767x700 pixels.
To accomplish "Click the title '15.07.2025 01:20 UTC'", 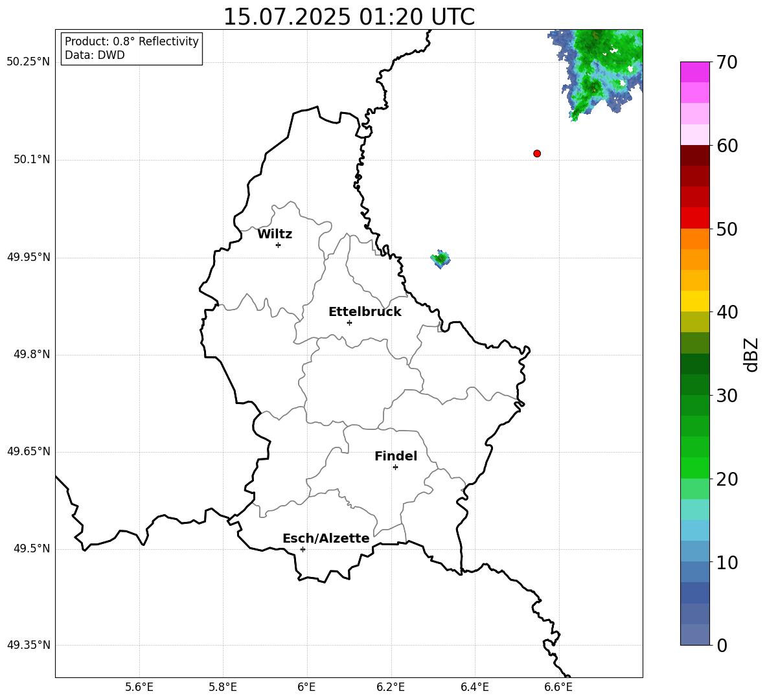I will point(349,17).
